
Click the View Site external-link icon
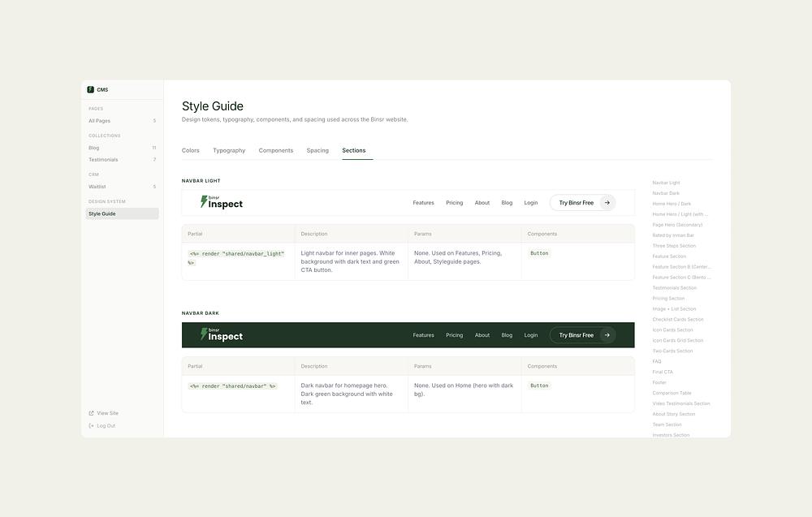pos(91,413)
